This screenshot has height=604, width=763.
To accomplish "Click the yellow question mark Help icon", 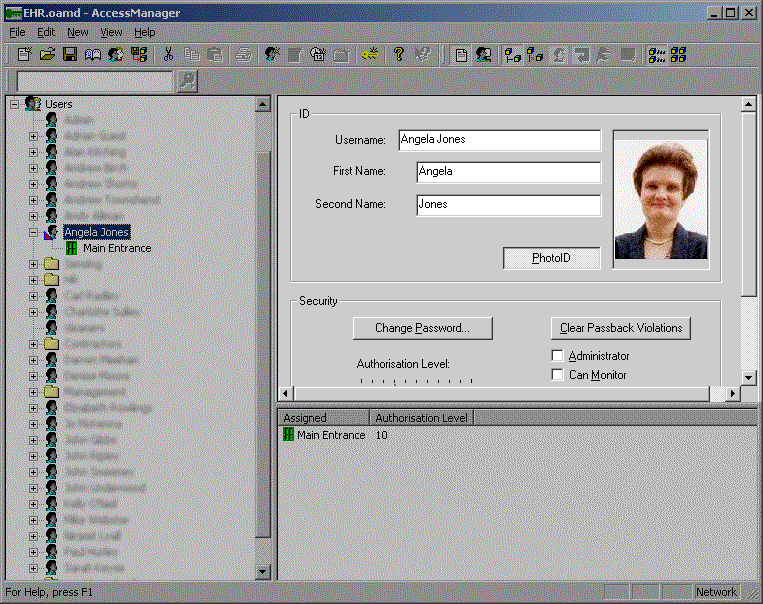I will click(x=399, y=55).
